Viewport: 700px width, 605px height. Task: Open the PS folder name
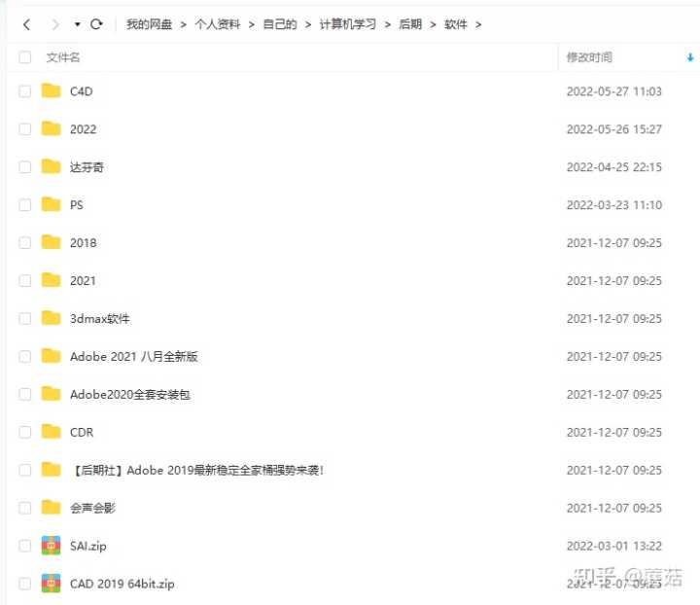coord(77,205)
